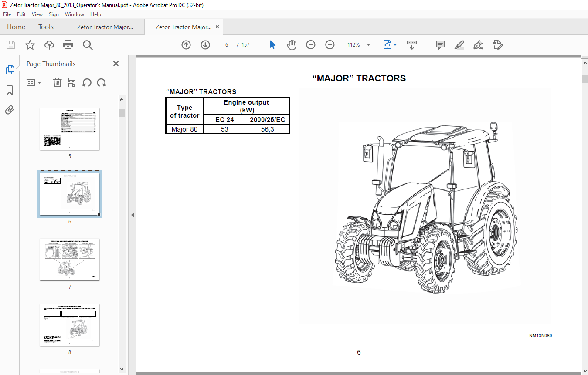
Task: Open the File menu
Action: [7, 14]
